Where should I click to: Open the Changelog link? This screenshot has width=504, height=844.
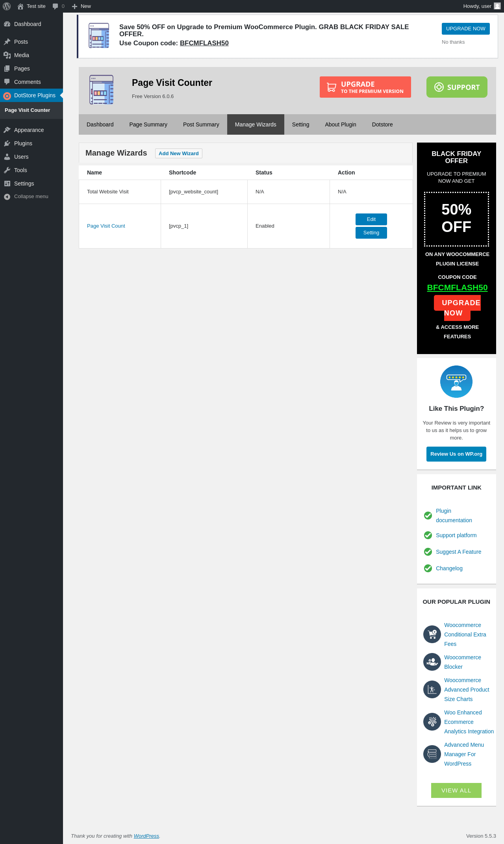[x=449, y=568]
